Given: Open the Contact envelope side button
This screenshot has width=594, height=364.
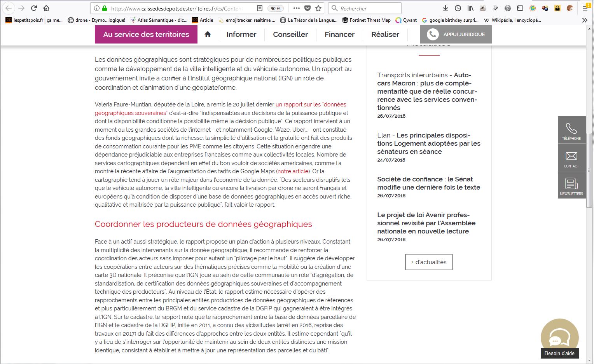Looking at the screenshot, I should pyautogui.click(x=571, y=158).
